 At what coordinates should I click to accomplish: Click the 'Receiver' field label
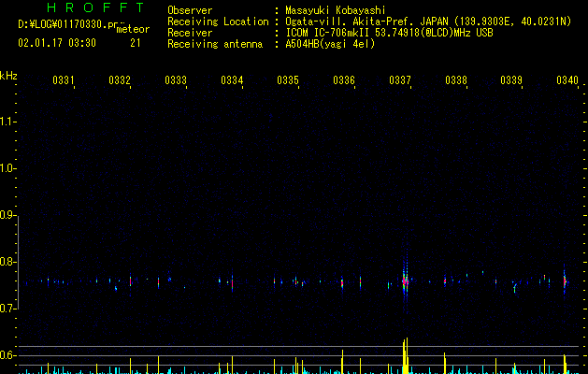190,33
